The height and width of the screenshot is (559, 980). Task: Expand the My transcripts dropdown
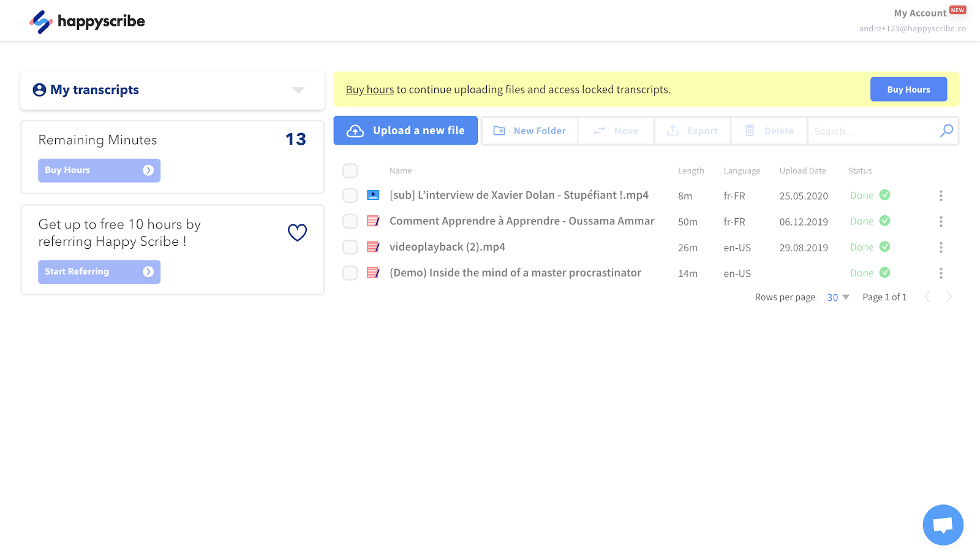coord(298,90)
